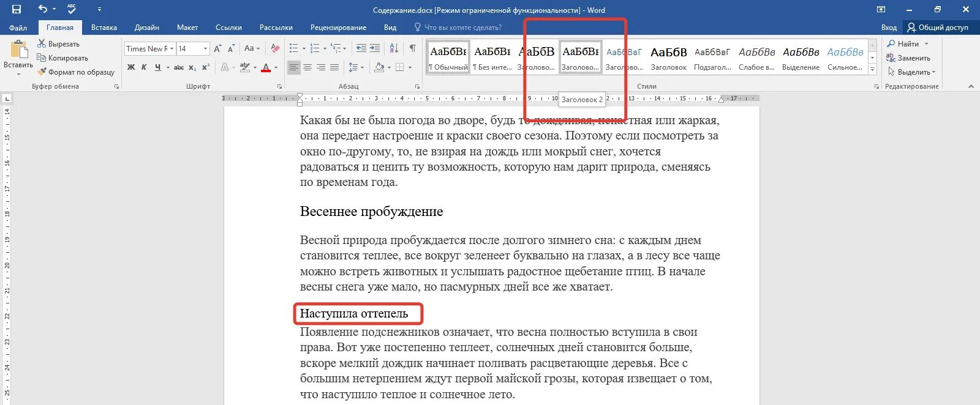Increase paragraph indent
Screen dimensions: 980x405
click(x=375, y=49)
